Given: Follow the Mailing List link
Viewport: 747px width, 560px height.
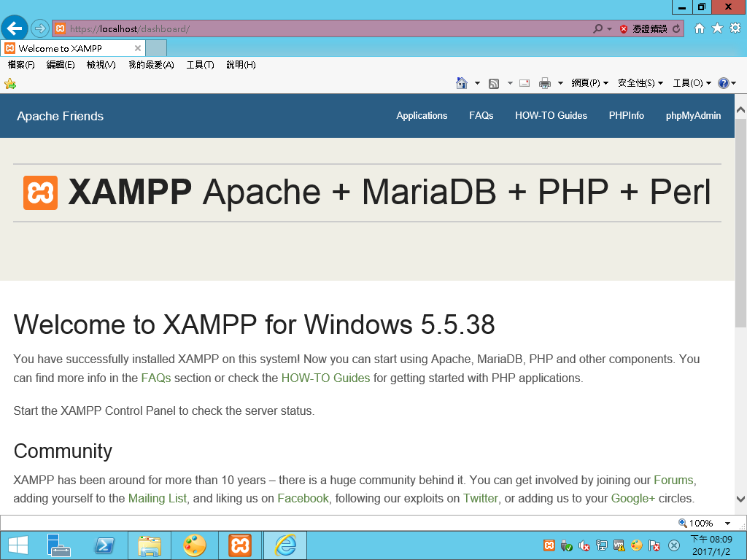Looking at the screenshot, I should 158,499.
